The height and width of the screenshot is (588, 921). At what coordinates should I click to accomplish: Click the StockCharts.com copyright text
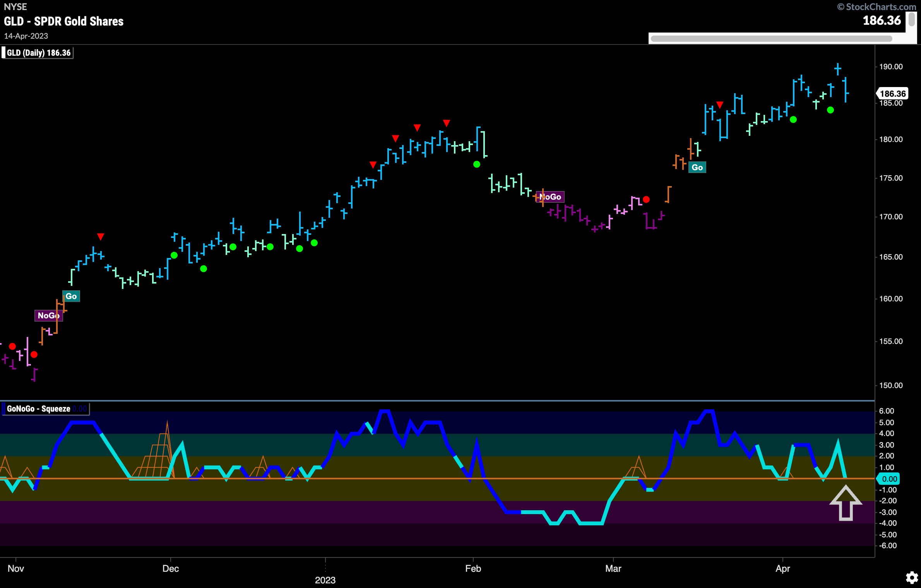pos(876,7)
